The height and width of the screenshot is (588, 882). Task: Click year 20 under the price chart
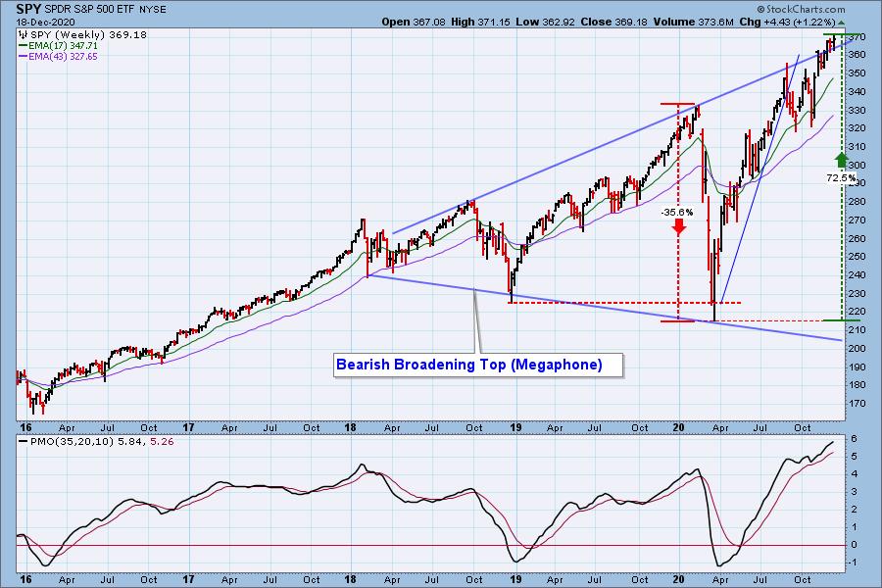[679, 427]
